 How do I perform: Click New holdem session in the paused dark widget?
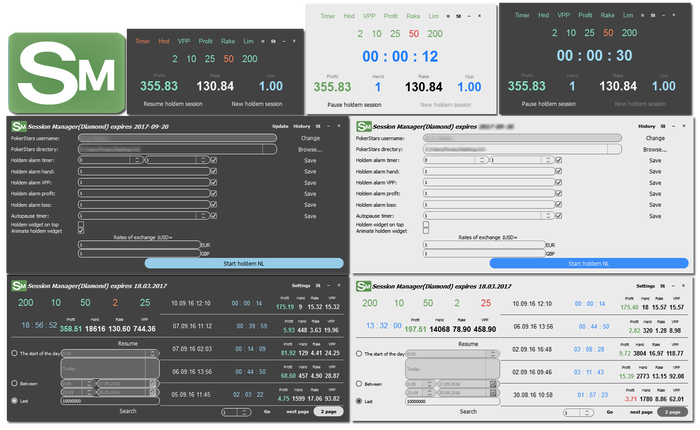(257, 104)
